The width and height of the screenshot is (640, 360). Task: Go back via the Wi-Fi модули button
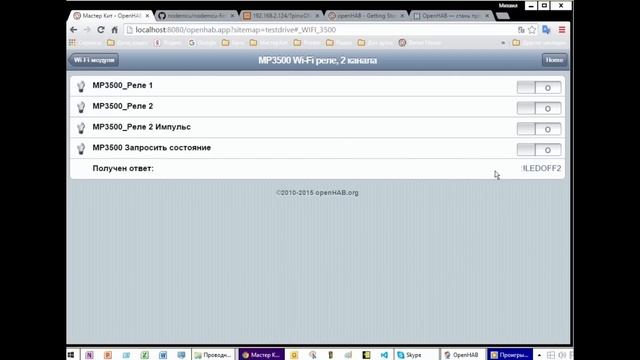94,60
